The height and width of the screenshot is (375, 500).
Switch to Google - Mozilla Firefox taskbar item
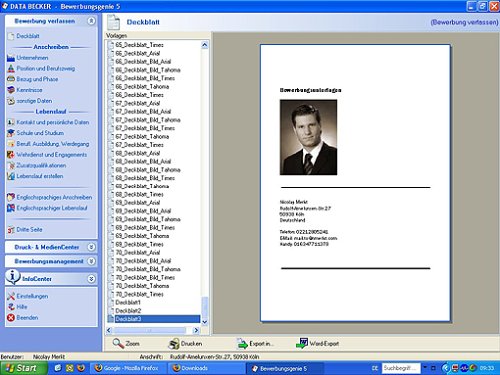point(127,368)
